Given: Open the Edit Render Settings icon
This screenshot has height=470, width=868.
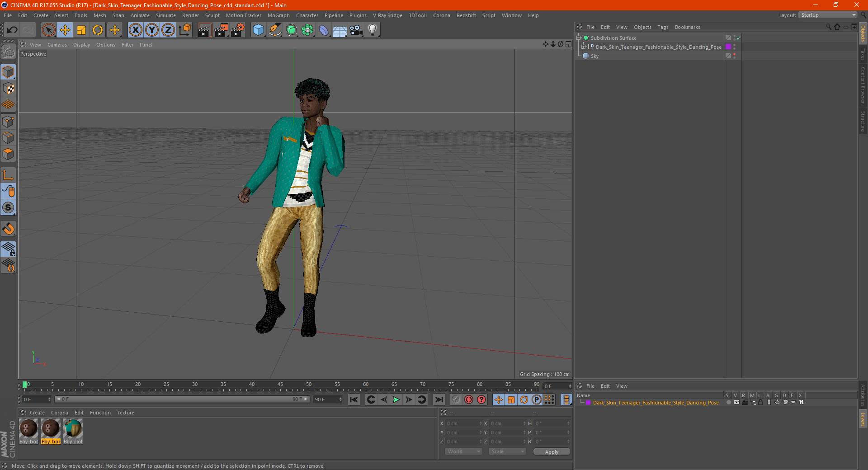Looking at the screenshot, I should point(238,30).
